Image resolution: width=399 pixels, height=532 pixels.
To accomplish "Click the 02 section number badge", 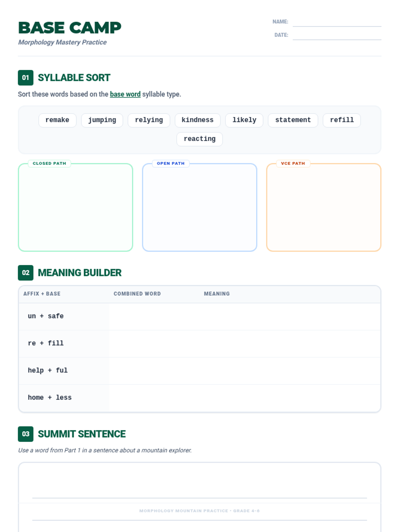I will (26, 273).
